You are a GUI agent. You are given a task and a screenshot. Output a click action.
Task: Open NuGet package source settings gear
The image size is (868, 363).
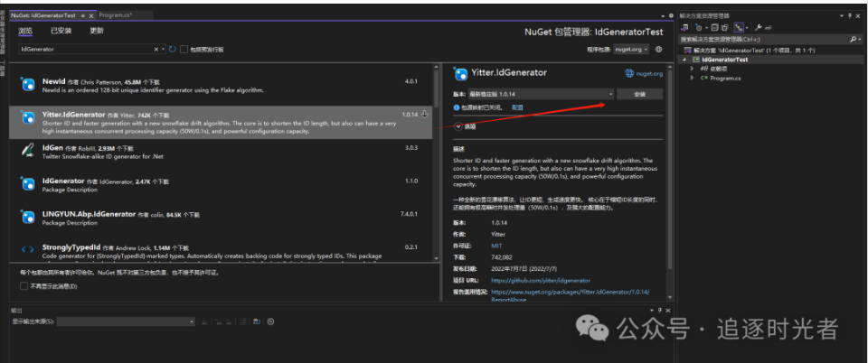[x=659, y=49]
